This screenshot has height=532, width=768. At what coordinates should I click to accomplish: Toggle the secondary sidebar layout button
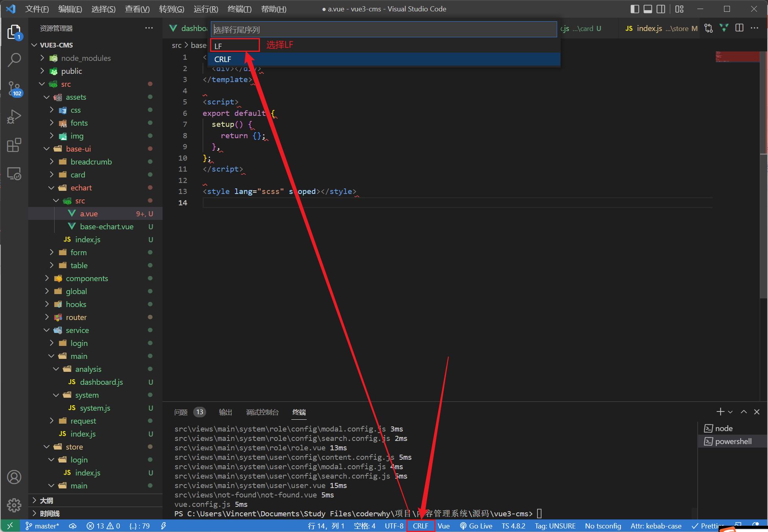tap(661, 9)
